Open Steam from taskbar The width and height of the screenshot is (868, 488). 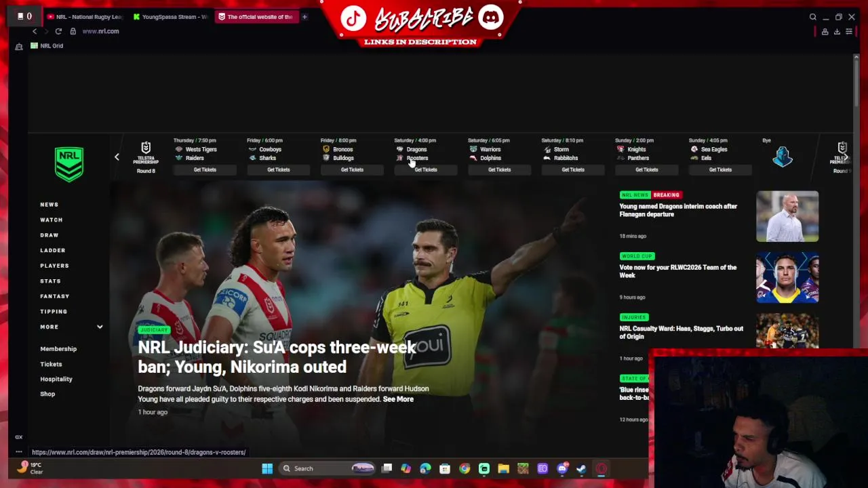[581, 468]
